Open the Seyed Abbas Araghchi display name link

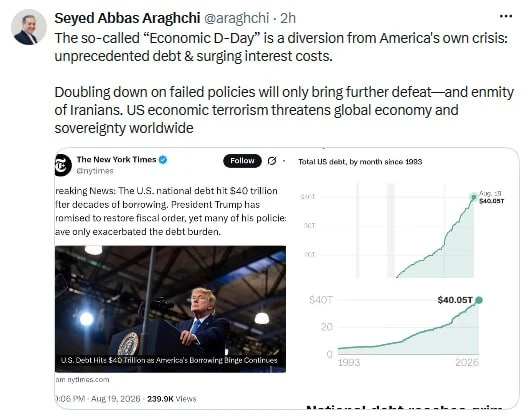click(127, 18)
